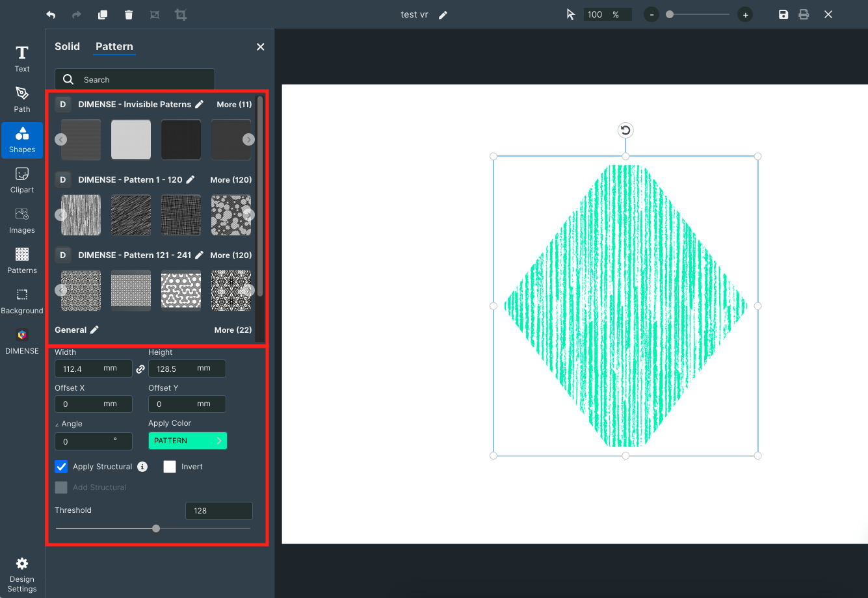Click the rotate handle above the shape
This screenshot has height=598, width=868.
pos(625,130)
